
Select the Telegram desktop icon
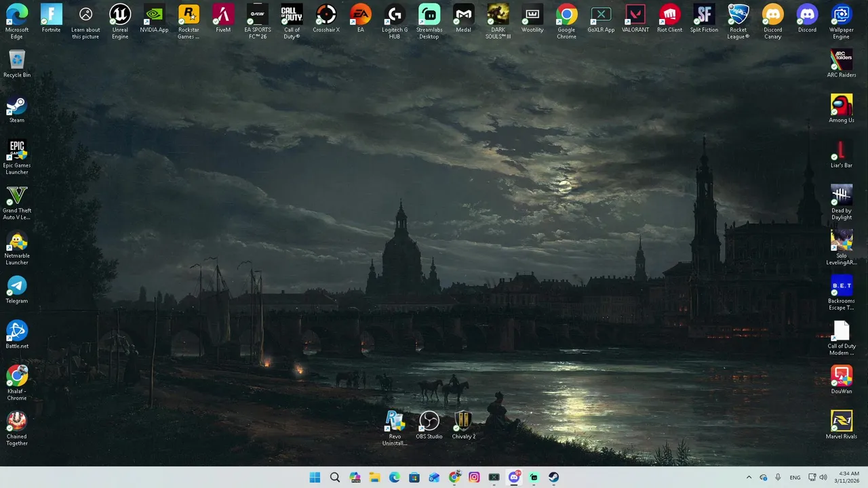[17, 290]
